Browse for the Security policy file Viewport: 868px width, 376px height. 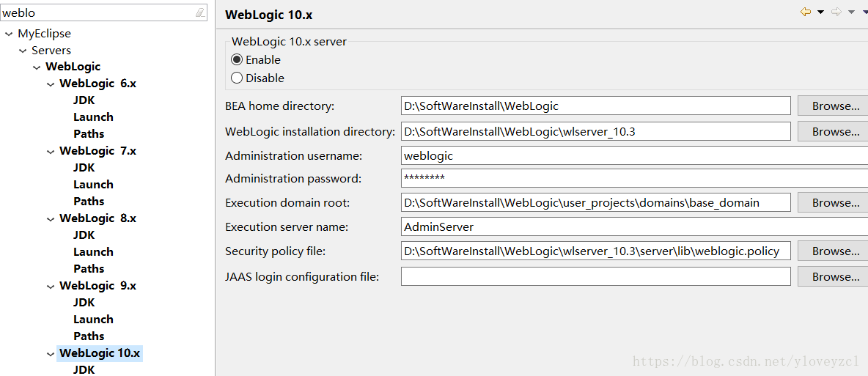click(833, 251)
